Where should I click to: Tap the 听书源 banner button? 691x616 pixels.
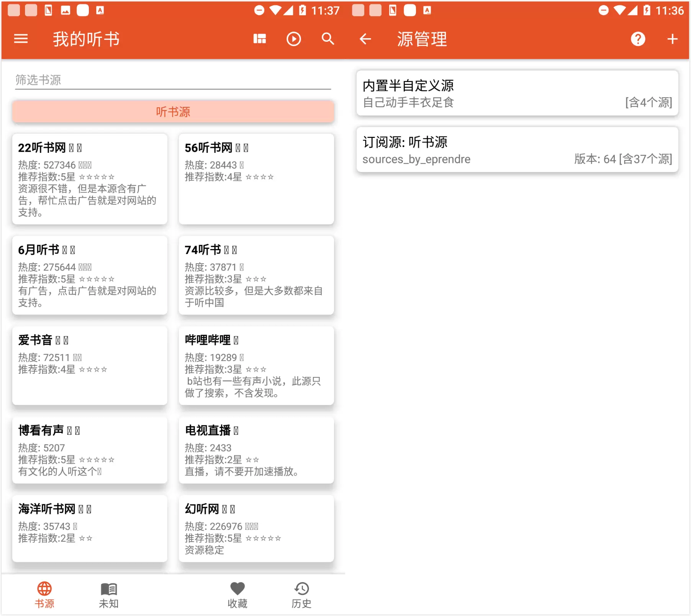173,111
